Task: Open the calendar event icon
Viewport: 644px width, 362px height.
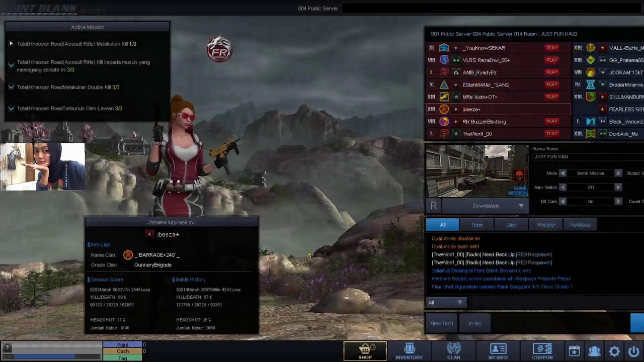Action: 574,351
